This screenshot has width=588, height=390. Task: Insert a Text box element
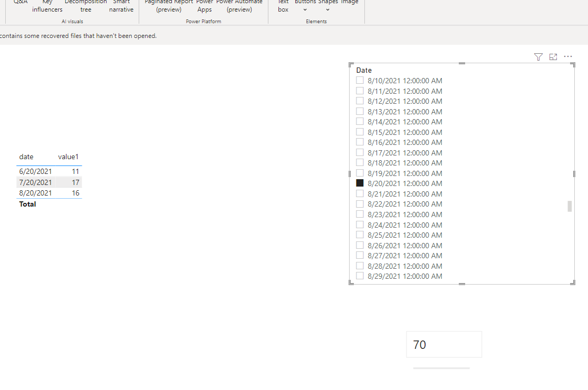point(283,6)
